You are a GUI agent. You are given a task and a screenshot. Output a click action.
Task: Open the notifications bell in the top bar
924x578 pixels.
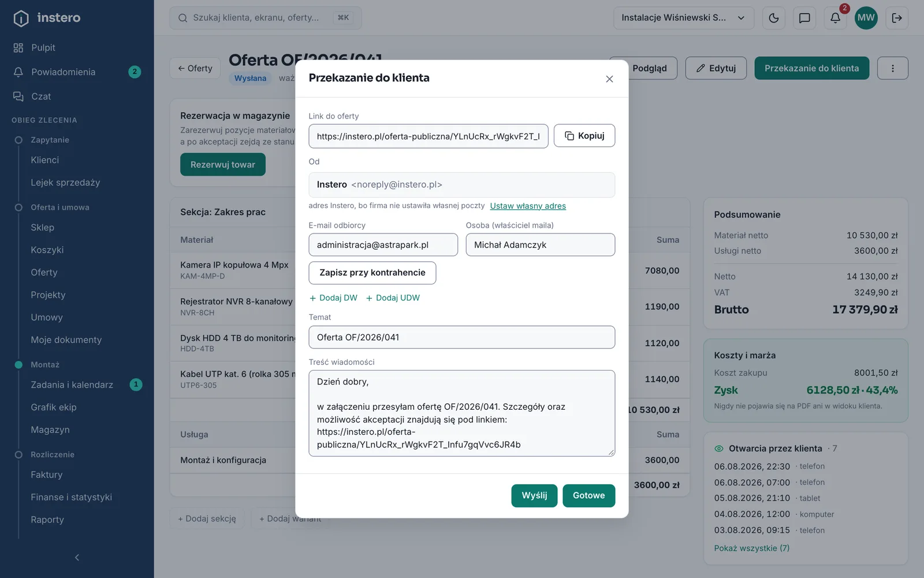click(x=835, y=18)
